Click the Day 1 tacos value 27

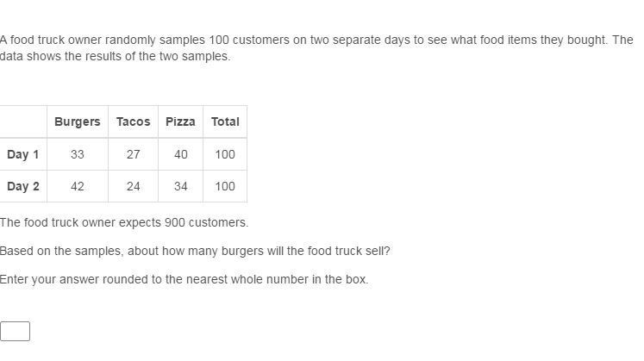point(134,154)
